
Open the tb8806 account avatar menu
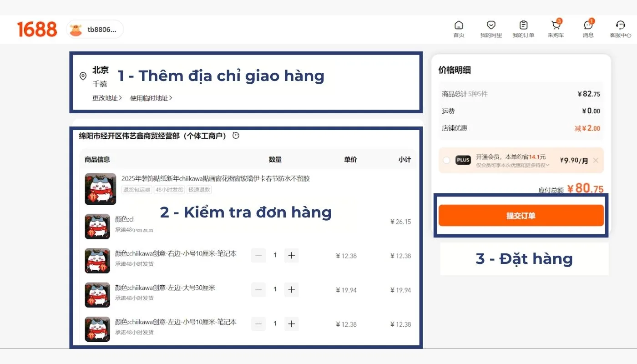pyautogui.click(x=95, y=30)
